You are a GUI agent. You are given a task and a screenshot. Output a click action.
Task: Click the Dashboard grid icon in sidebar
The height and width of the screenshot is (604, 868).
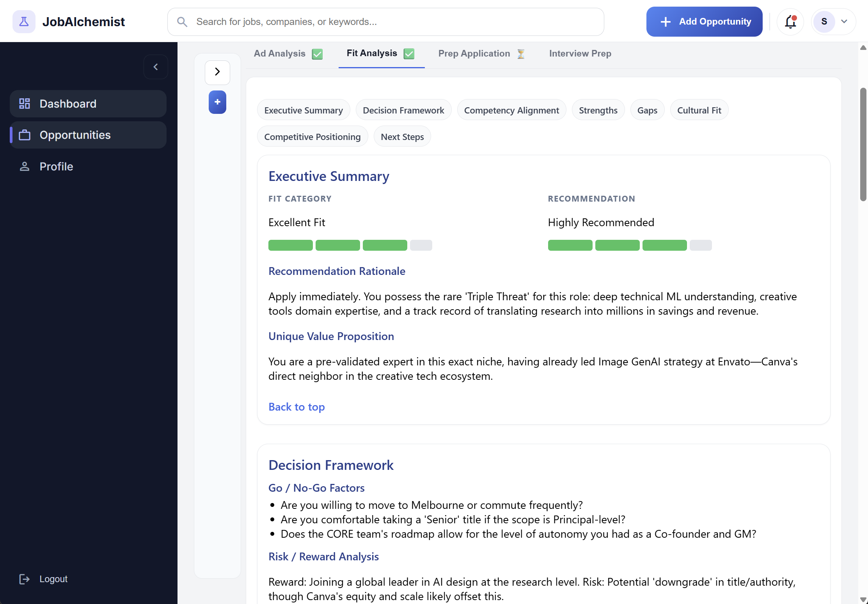coord(25,104)
